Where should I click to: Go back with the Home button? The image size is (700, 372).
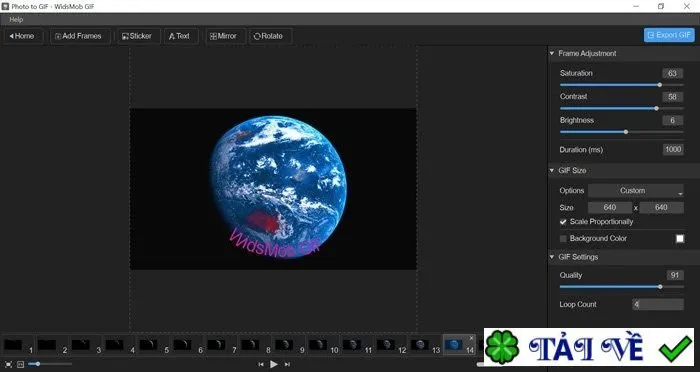[x=24, y=36]
